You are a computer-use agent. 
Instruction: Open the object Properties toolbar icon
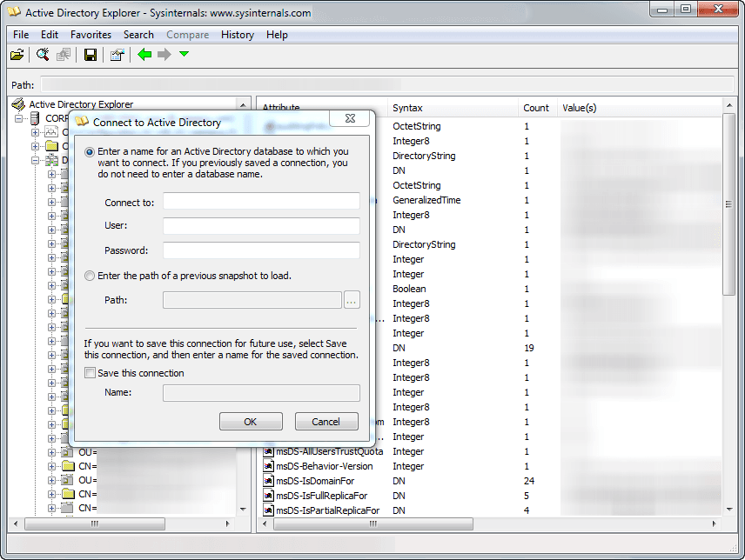pos(117,54)
